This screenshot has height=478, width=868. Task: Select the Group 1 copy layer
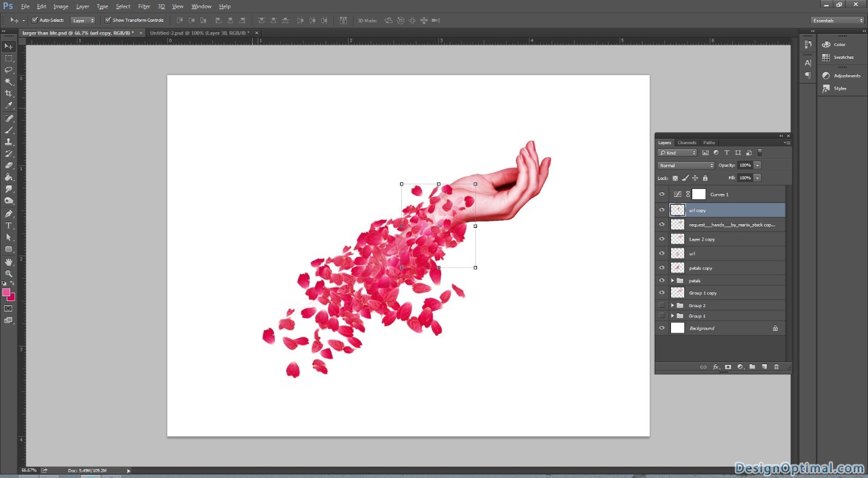click(721, 293)
